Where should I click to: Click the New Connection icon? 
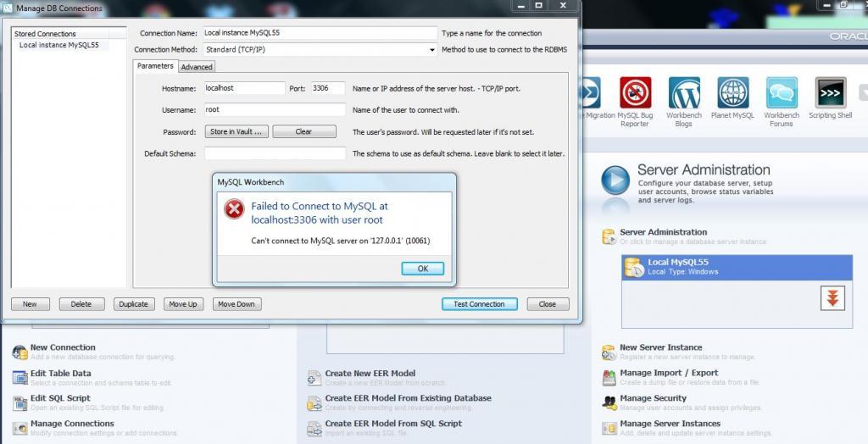point(20,352)
